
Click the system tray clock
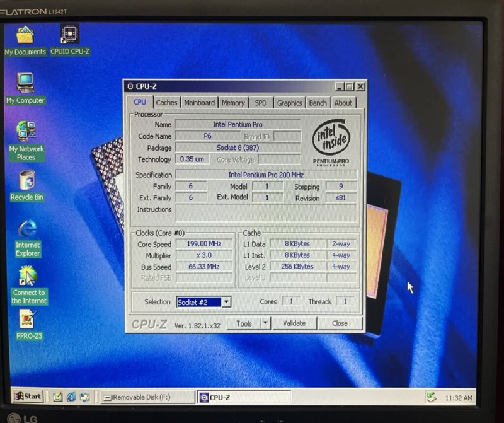(459, 398)
